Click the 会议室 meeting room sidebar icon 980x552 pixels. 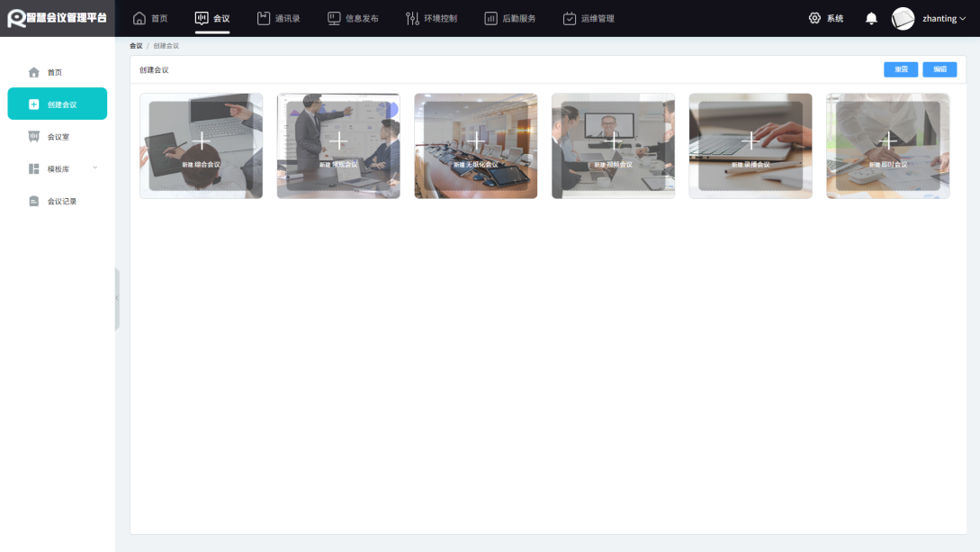pyautogui.click(x=34, y=136)
